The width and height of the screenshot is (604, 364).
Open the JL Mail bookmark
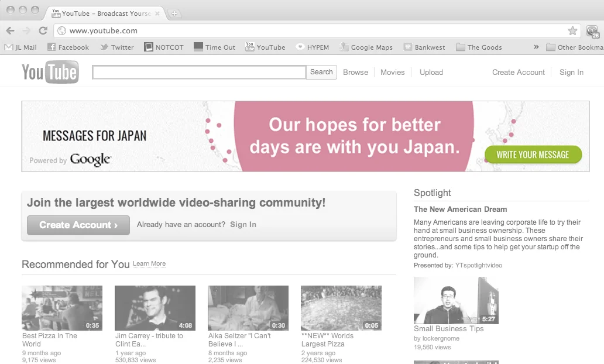point(20,47)
